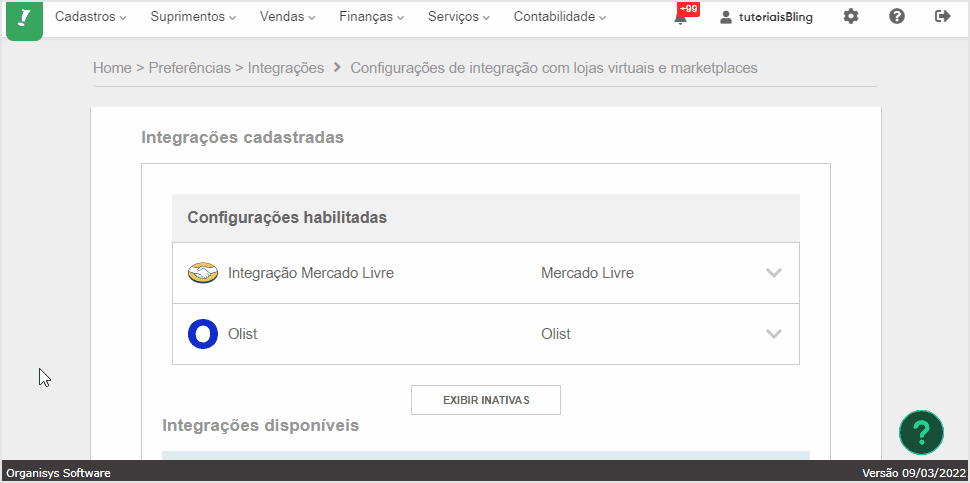Viewport: 970px width, 483px height.
Task: Open the notifications bell icon
Action: pyautogui.click(x=680, y=17)
